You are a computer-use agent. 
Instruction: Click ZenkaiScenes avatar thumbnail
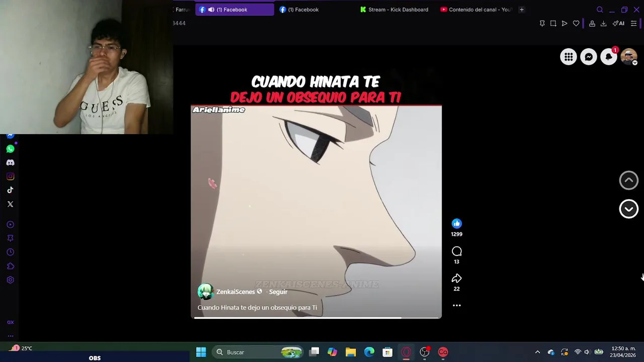tap(205, 292)
